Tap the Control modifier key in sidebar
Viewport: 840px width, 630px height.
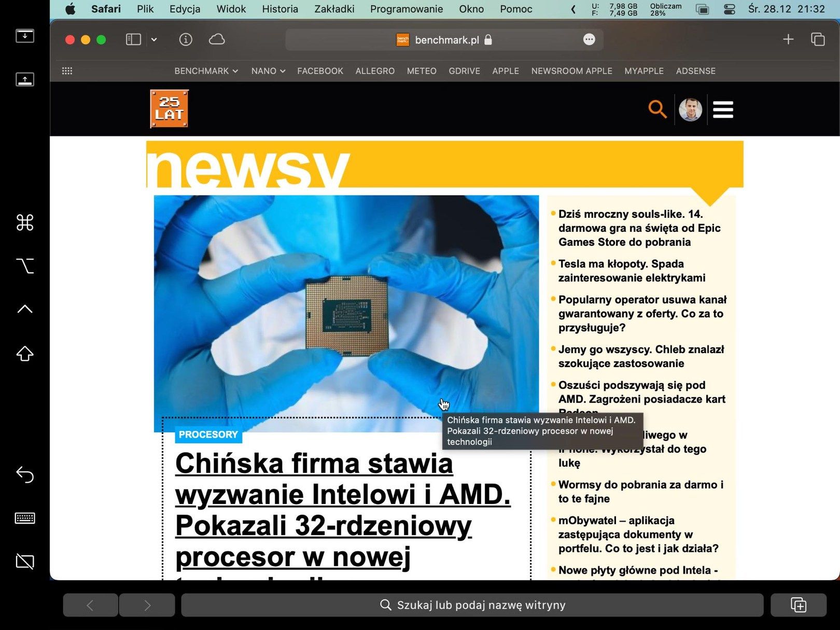coord(25,309)
